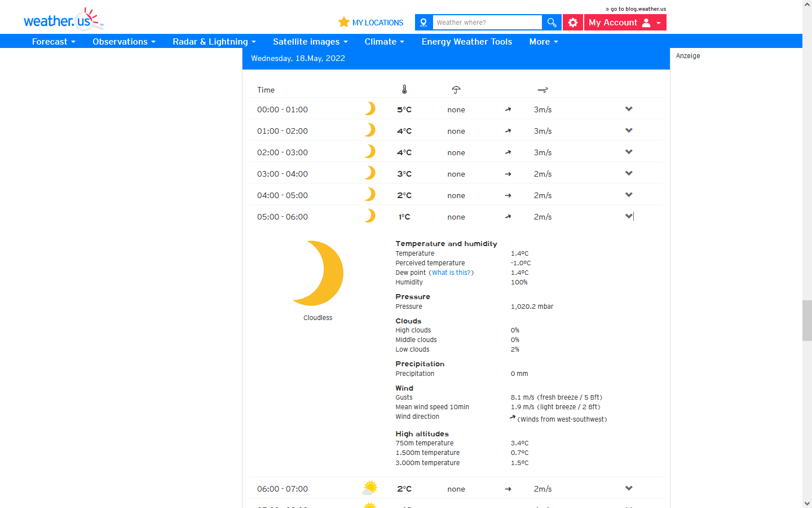Open the Satellite images menu
The image size is (812, 508).
point(310,41)
